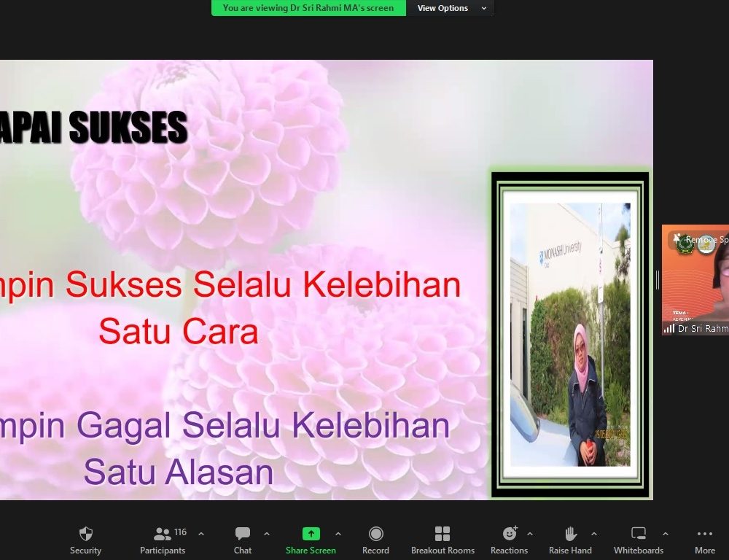The height and width of the screenshot is (560, 729).
Task: Expand the caret next to Participants
Action: (201, 534)
